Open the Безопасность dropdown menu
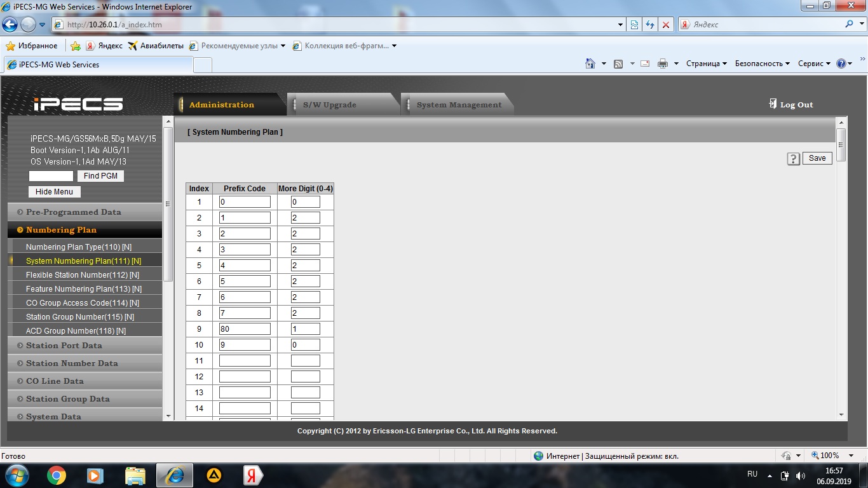 pos(762,64)
